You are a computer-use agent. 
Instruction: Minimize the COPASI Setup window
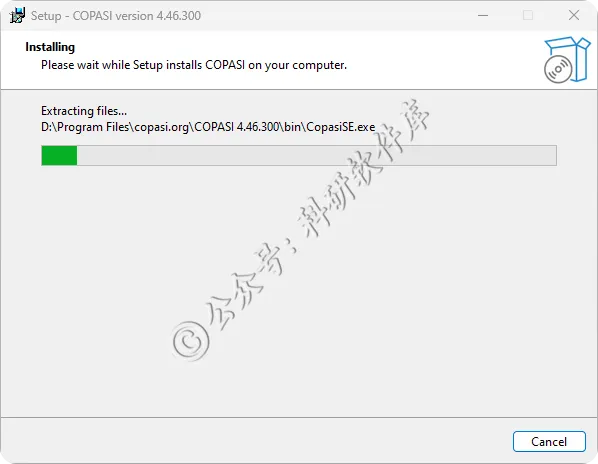coord(483,15)
